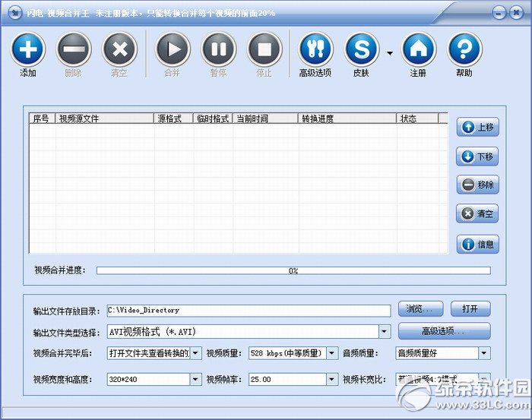Pause merging with the 暂停 icon
This screenshot has width=532, height=420.
[x=219, y=49]
